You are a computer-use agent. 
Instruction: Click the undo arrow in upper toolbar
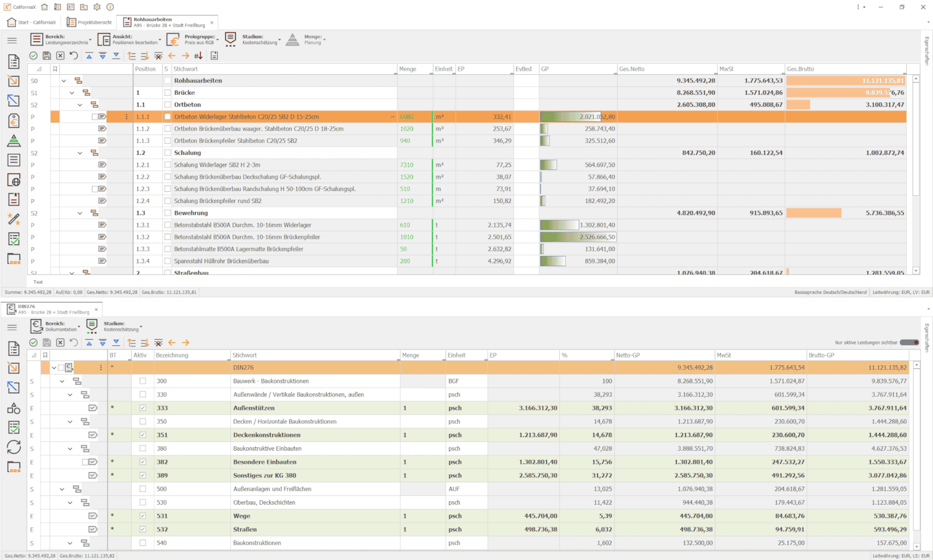pos(74,56)
